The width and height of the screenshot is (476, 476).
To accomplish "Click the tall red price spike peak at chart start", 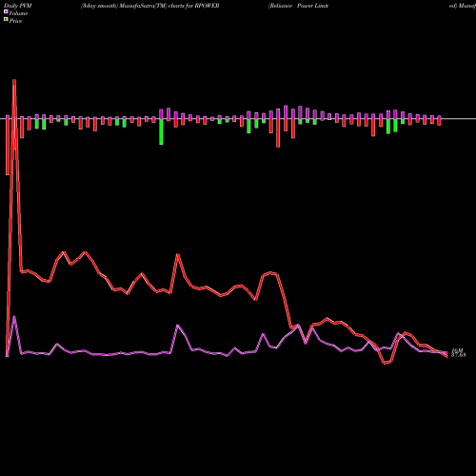I will pos(14,81).
